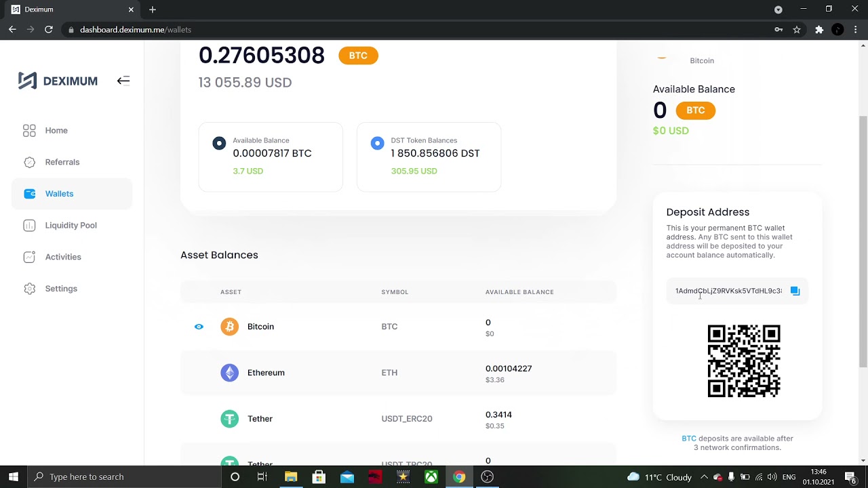This screenshot has height=488, width=868.
Task: Open the weather widget 11°C Cloudy
Action: coord(659,476)
